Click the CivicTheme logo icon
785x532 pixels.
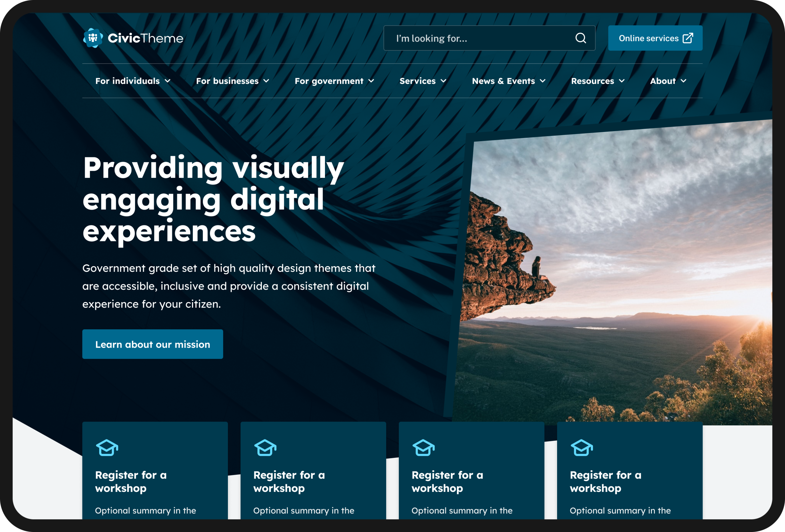coord(93,38)
